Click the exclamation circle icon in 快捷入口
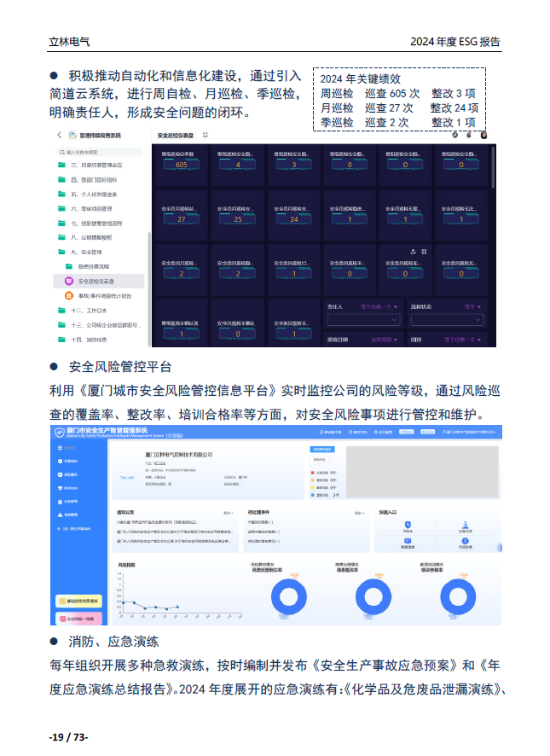This screenshot has width=550, height=756. click(x=465, y=541)
